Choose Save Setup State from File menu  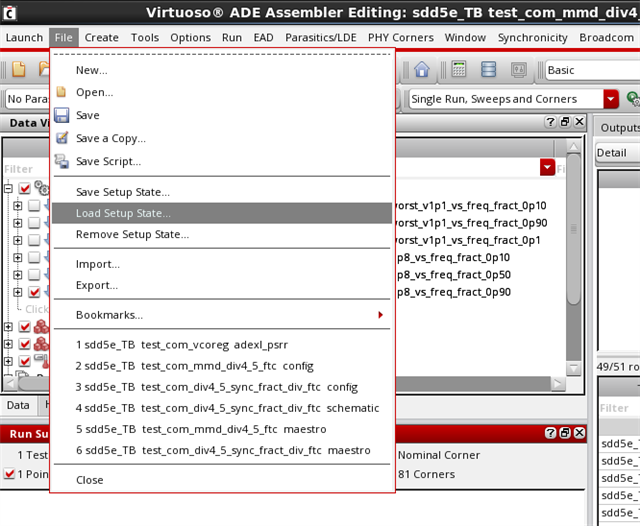tap(222, 192)
